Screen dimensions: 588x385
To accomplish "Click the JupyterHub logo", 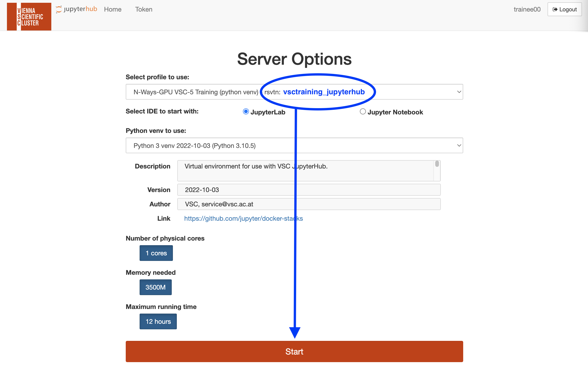I will pos(76,9).
